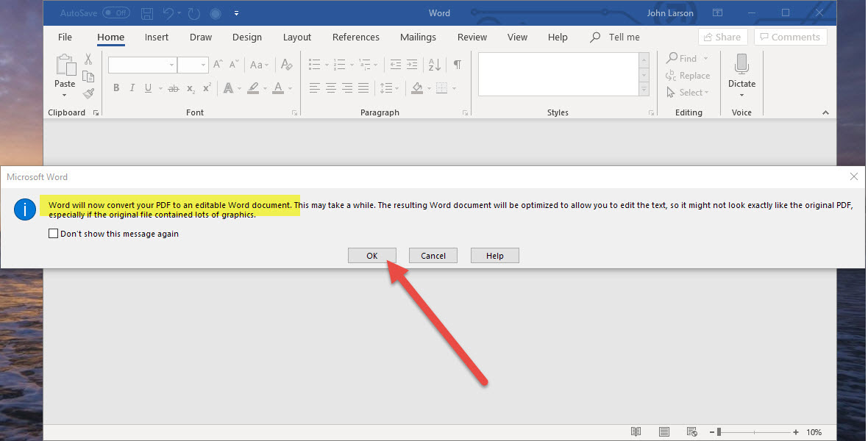Open the File menu
This screenshot has width=868, height=441.
pos(65,37)
